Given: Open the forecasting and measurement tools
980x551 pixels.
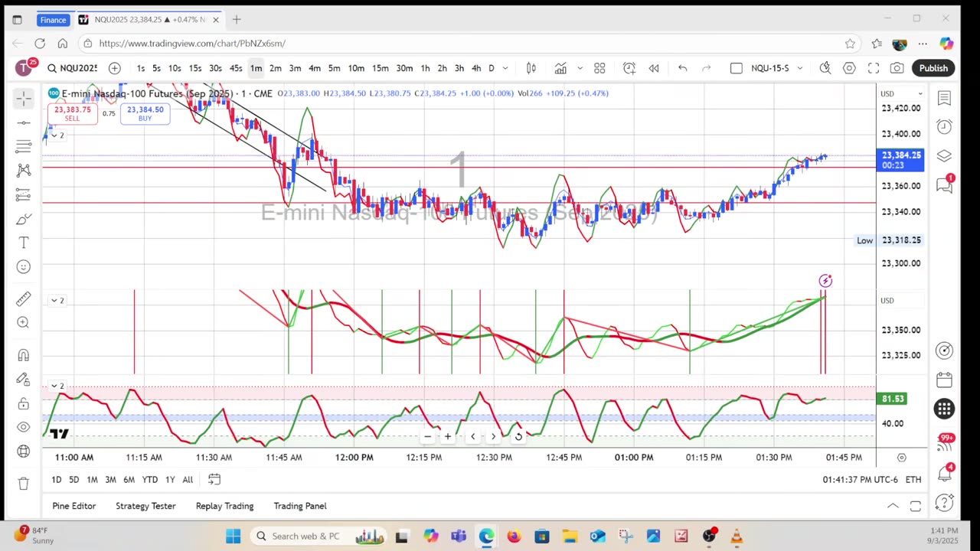Looking at the screenshot, I should click(24, 194).
